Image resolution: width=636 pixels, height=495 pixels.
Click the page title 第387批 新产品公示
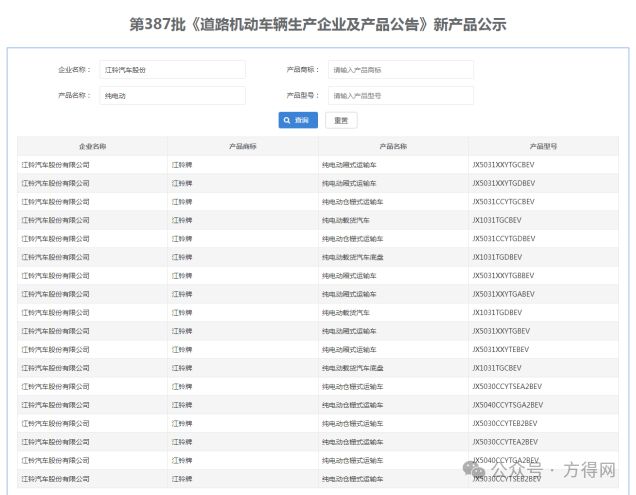pyautogui.click(x=318, y=24)
